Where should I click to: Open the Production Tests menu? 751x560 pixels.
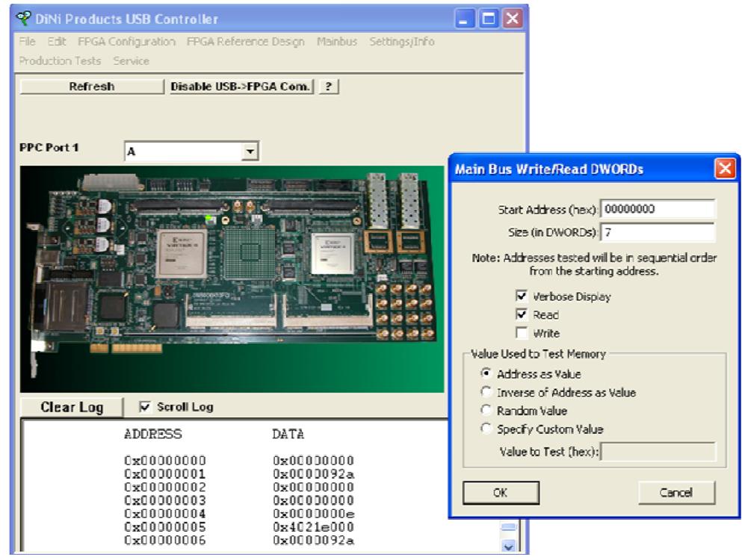[x=60, y=60]
